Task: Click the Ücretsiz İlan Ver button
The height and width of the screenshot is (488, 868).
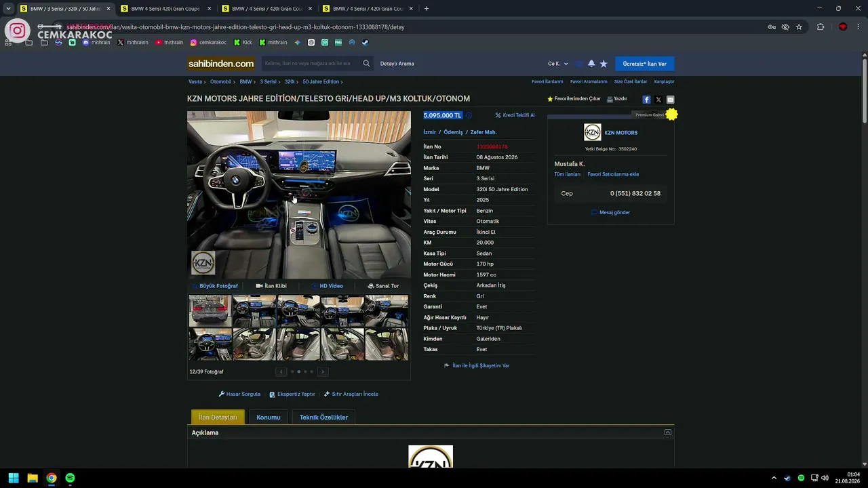Action: click(644, 64)
